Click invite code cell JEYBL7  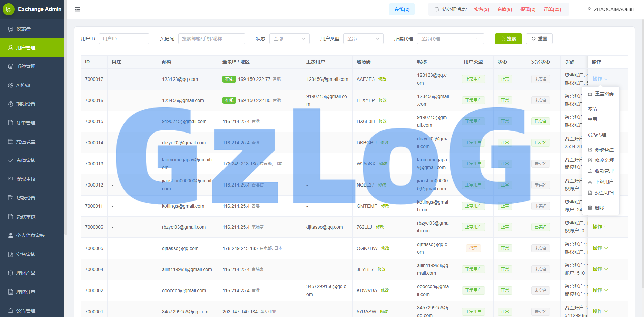[x=365, y=269]
